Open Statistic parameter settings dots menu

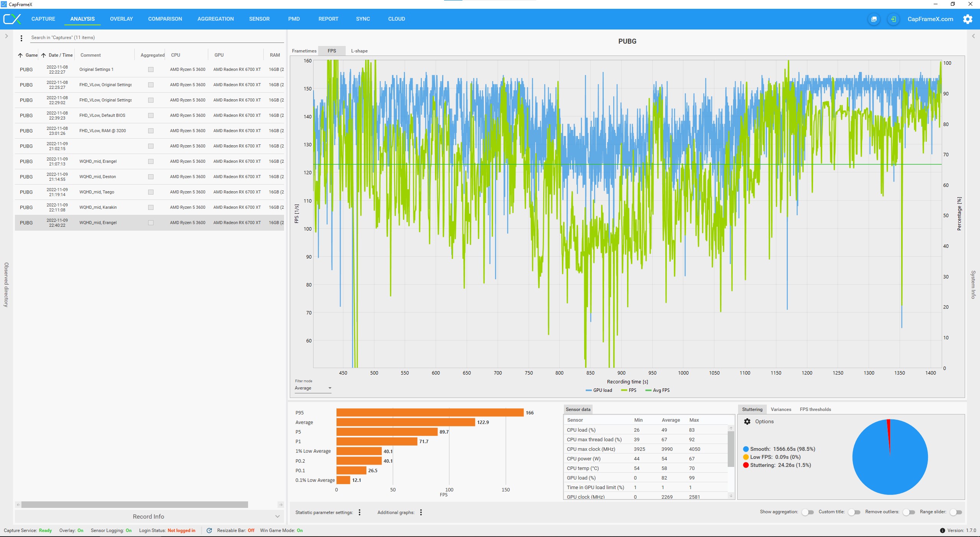359,512
